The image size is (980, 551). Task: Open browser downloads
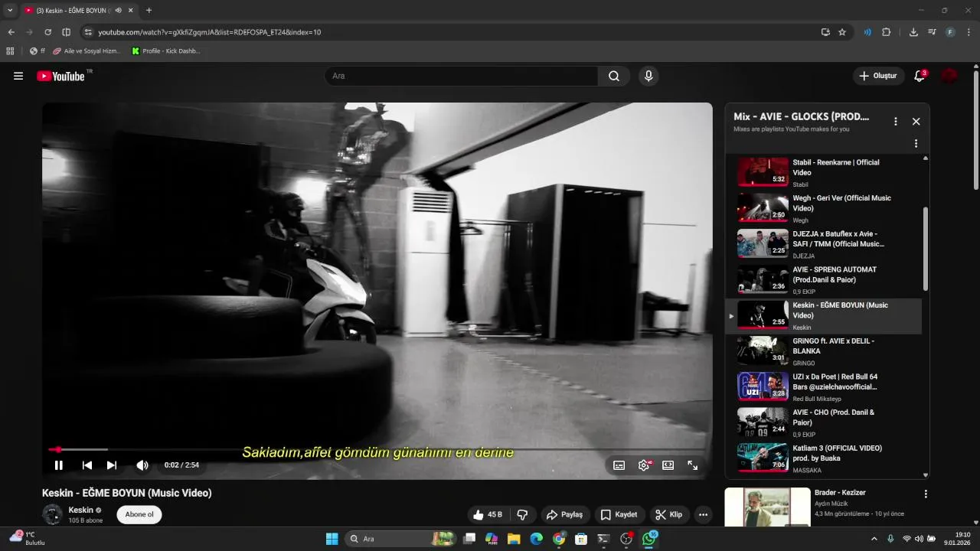click(913, 32)
